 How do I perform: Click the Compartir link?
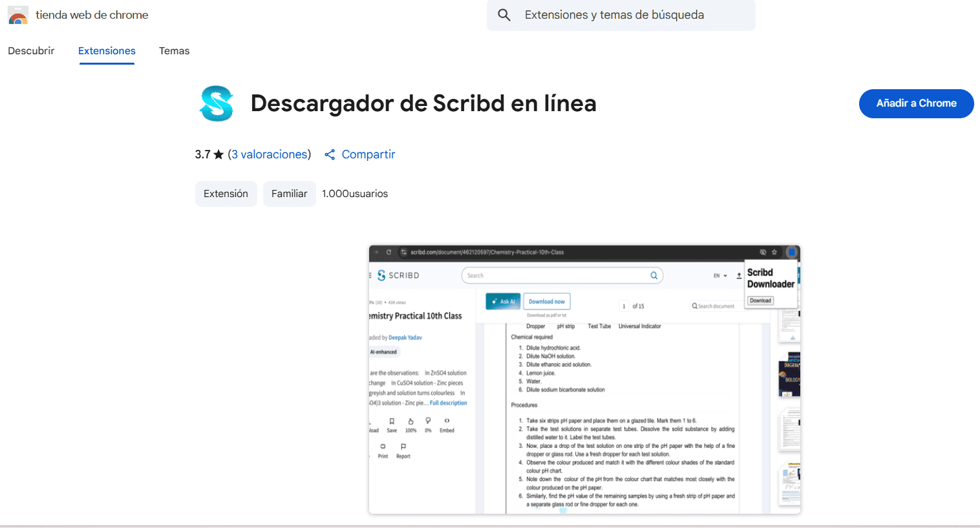[x=368, y=154]
